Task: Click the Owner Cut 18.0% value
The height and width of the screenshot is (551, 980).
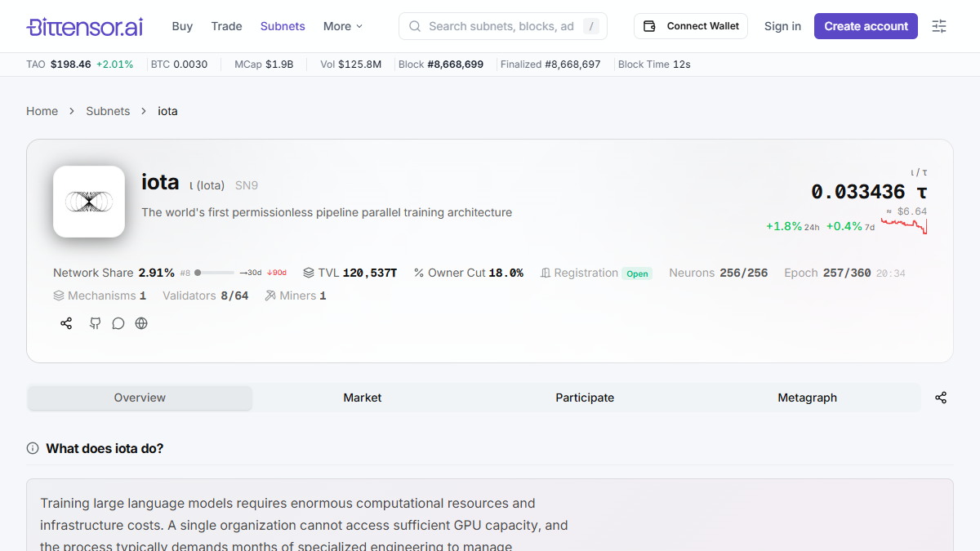Action: (506, 273)
